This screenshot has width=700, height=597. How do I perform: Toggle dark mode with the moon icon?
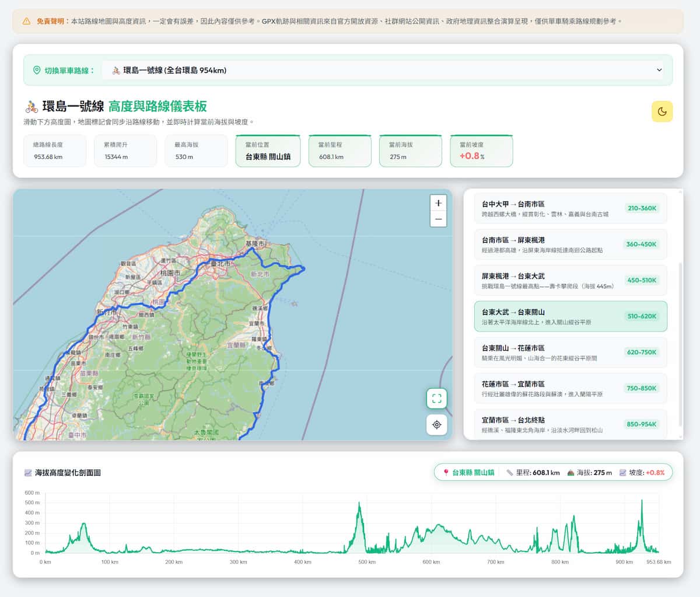click(662, 111)
